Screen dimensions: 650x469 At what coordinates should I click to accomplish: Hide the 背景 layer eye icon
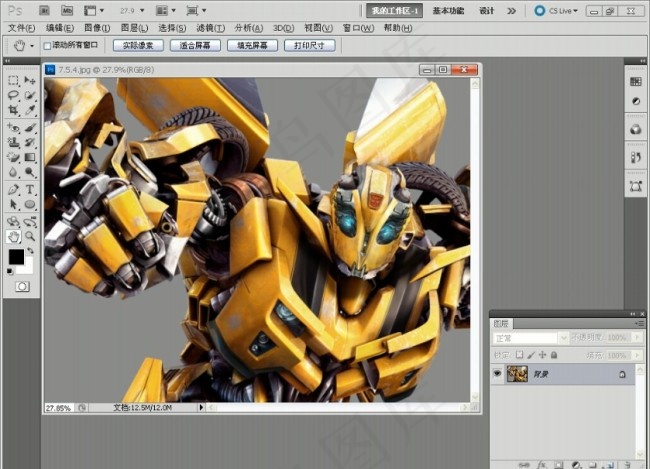(x=497, y=374)
